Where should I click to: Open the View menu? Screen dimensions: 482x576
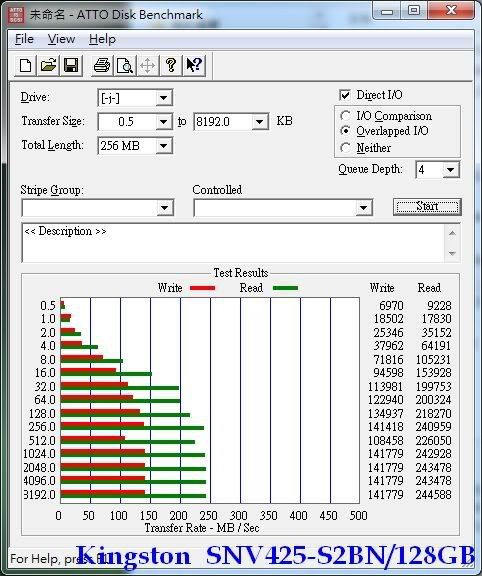click(x=61, y=39)
